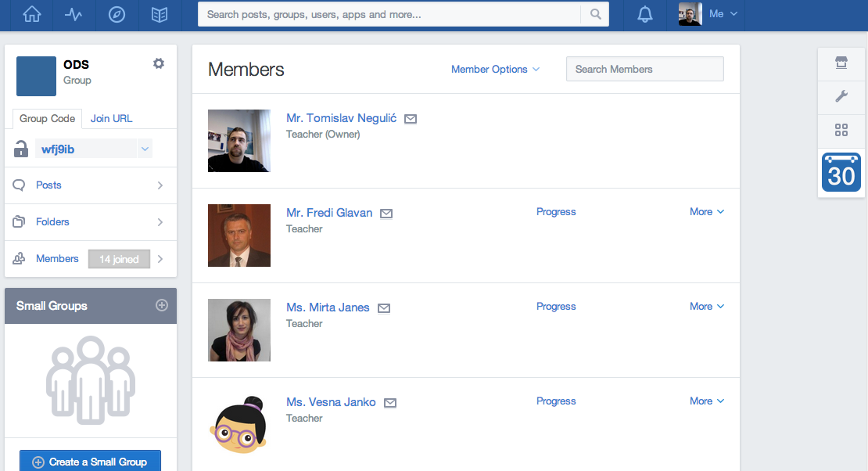Open the calendar planner icon
868x471 pixels.
pyautogui.click(x=841, y=172)
